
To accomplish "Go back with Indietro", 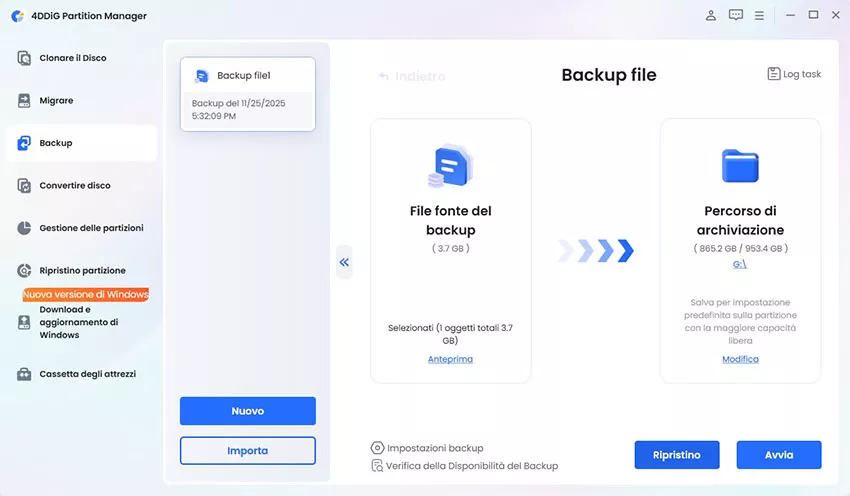I will (412, 76).
